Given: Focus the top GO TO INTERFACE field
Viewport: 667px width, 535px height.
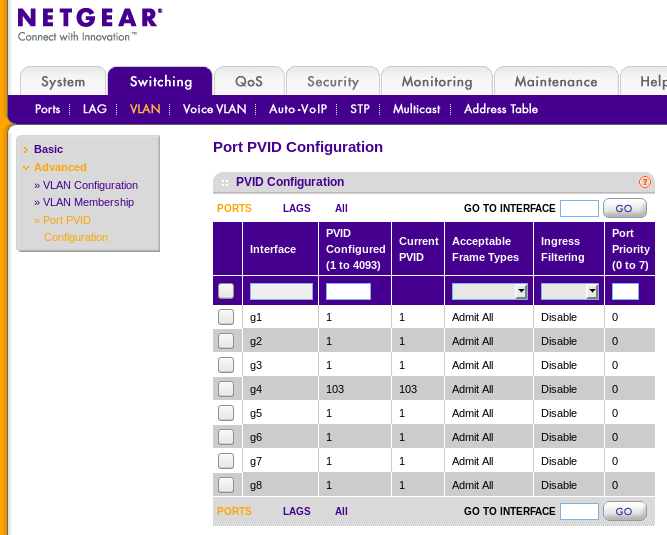Looking at the screenshot, I should (x=579, y=208).
